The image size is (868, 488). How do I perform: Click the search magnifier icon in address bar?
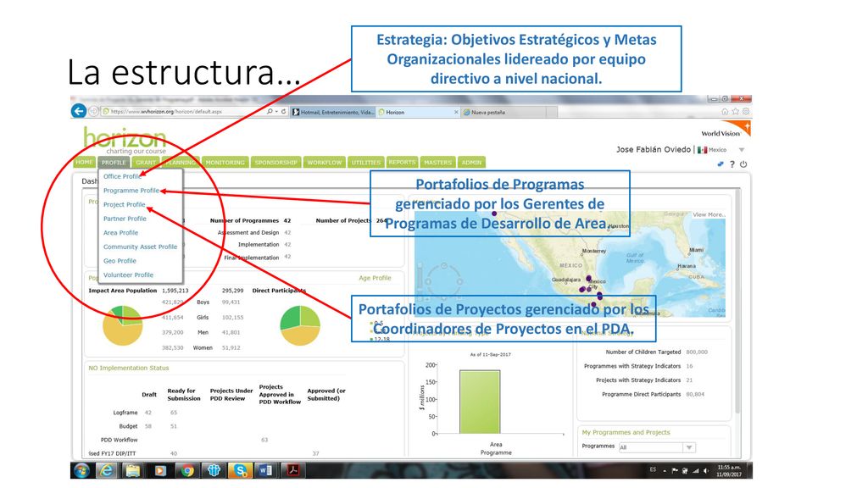(x=270, y=112)
